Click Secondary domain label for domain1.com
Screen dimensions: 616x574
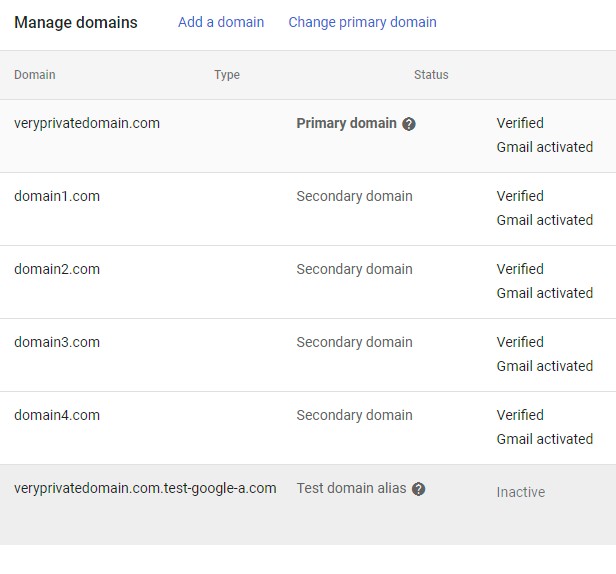[354, 196]
